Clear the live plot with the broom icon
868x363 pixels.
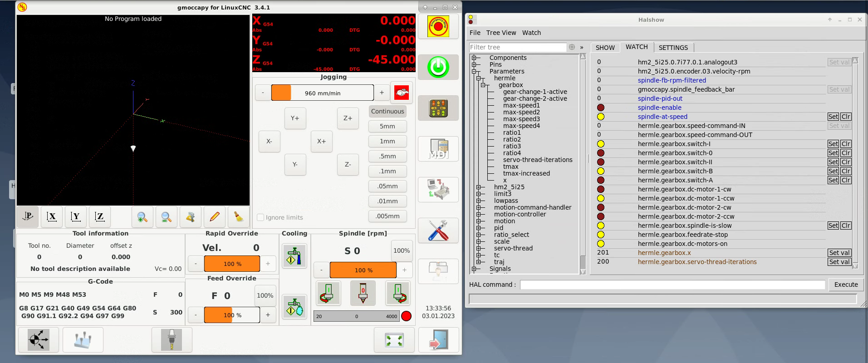(x=239, y=217)
